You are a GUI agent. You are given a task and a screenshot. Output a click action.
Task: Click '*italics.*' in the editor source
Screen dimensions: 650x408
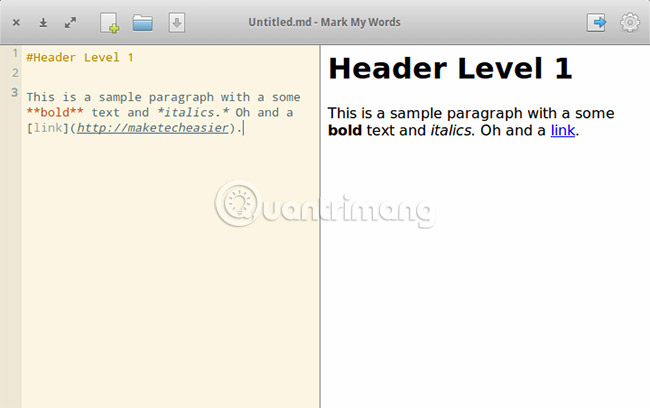[x=193, y=112]
